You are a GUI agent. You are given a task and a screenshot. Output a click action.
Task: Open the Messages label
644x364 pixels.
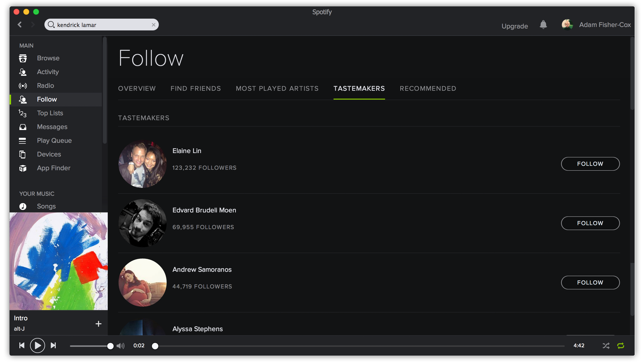click(52, 127)
